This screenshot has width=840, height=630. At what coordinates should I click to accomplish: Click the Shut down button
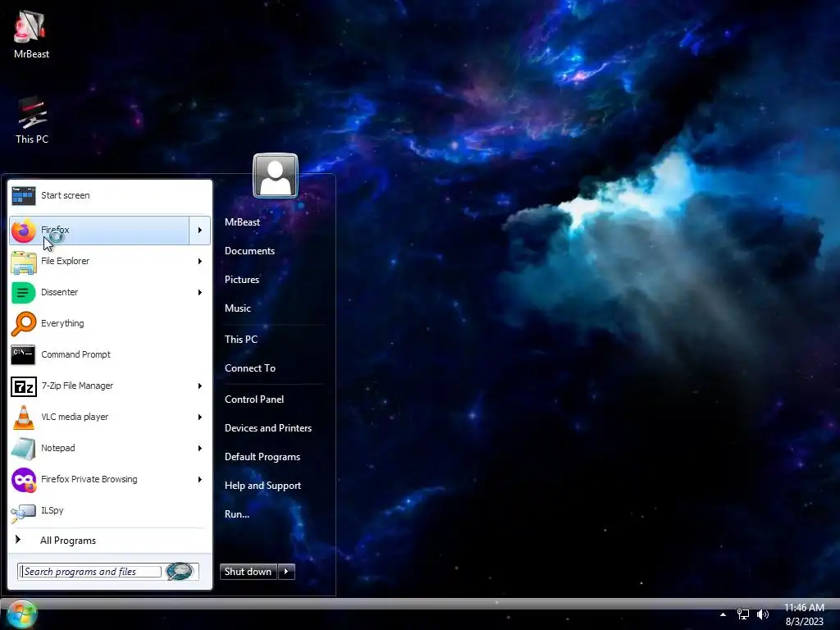(249, 572)
